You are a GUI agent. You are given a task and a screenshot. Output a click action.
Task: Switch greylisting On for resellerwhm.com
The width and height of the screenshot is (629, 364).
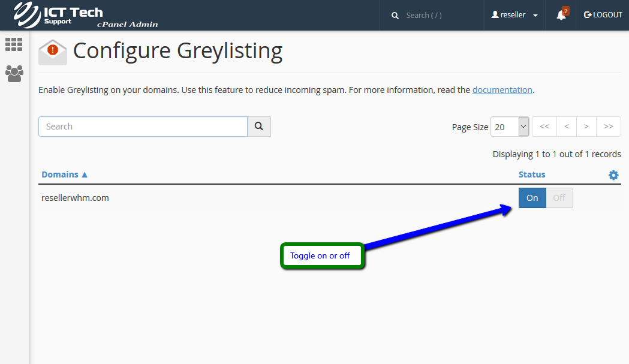(x=532, y=198)
